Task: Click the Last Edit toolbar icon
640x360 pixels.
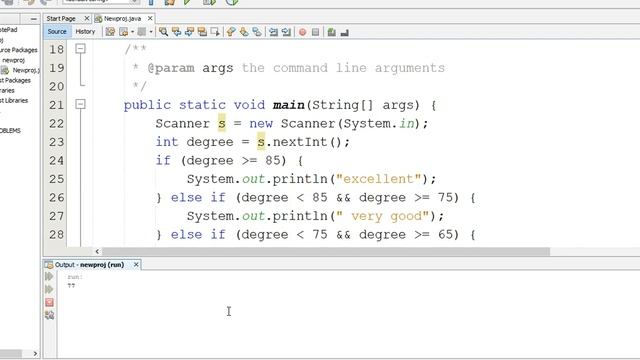Action: (x=110, y=32)
